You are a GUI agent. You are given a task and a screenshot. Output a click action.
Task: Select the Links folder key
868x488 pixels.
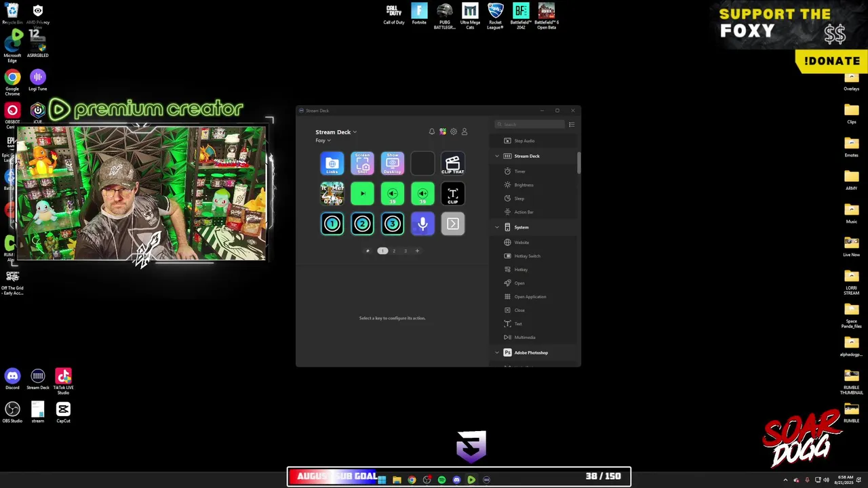332,163
